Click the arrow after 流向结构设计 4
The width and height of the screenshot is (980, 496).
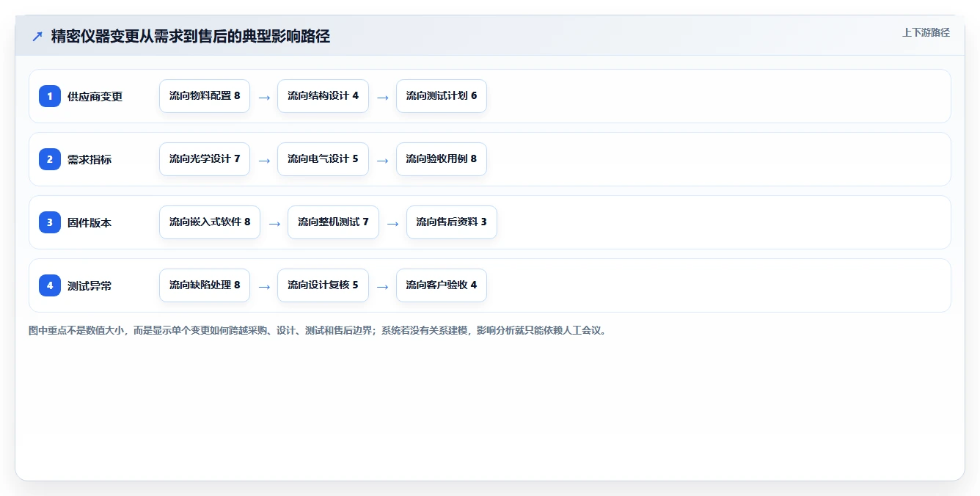382,97
